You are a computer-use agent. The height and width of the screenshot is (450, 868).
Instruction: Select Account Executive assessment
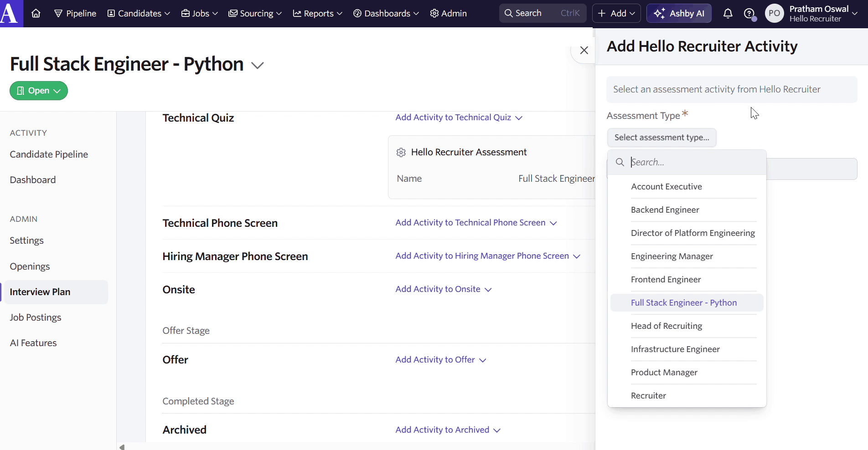coord(687,187)
